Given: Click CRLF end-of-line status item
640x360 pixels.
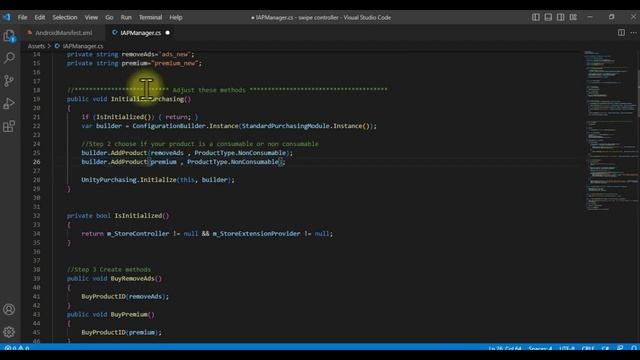Looking at the screenshot, I should [588, 348].
